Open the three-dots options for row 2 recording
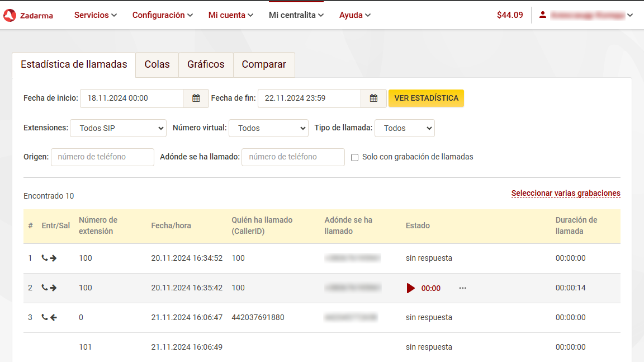 (462, 288)
